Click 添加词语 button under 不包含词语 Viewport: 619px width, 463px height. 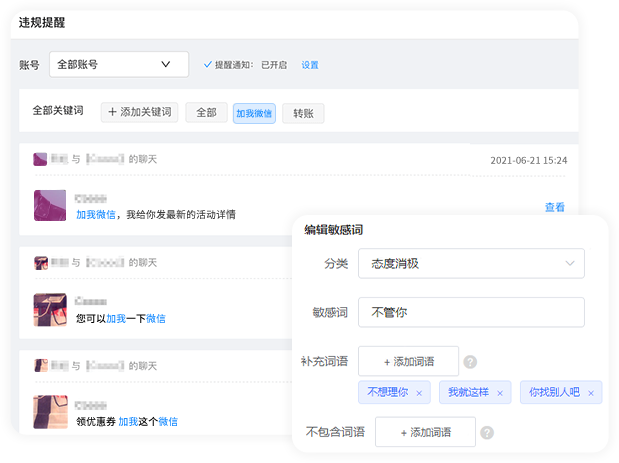pyautogui.click(x=425, y=433)
